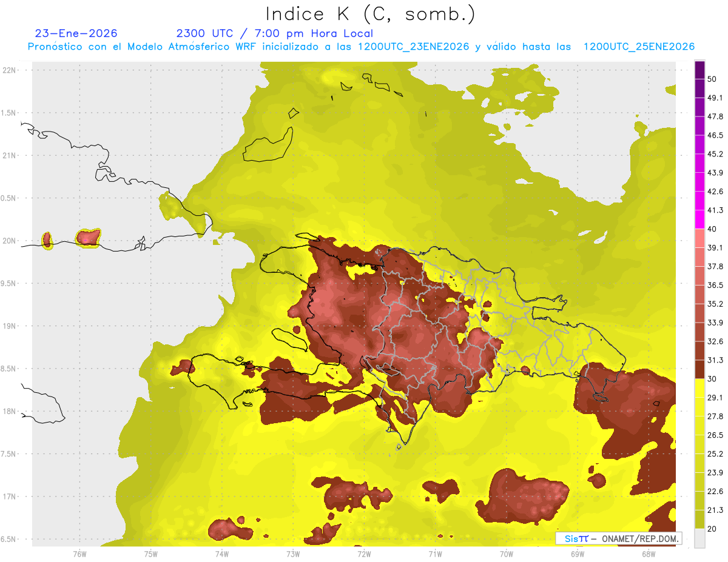The image size is (728, 562).
Task: Click the legend value "27.8"
Action: click(x=715, y=416)
